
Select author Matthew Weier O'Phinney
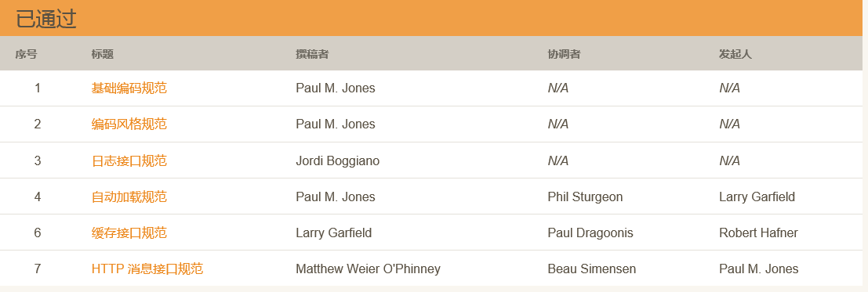pyautogui.click(x=368, y=269)
